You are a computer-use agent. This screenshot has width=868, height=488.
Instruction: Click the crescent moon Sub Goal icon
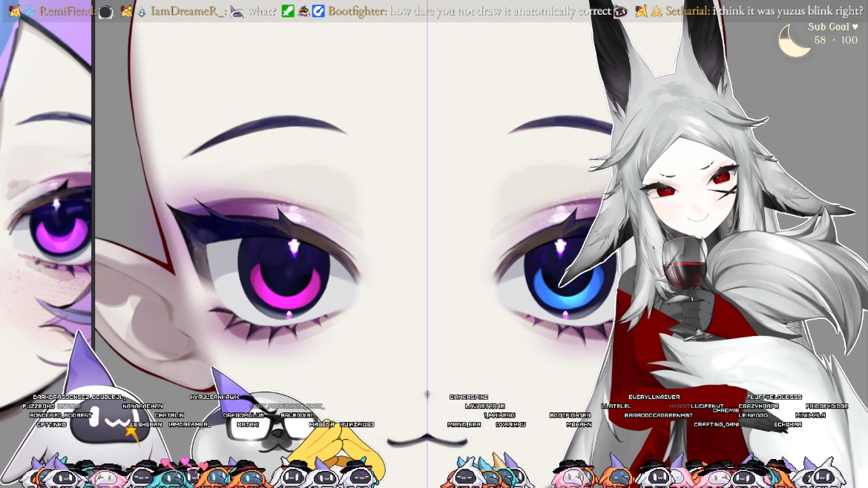pos(794,41)
